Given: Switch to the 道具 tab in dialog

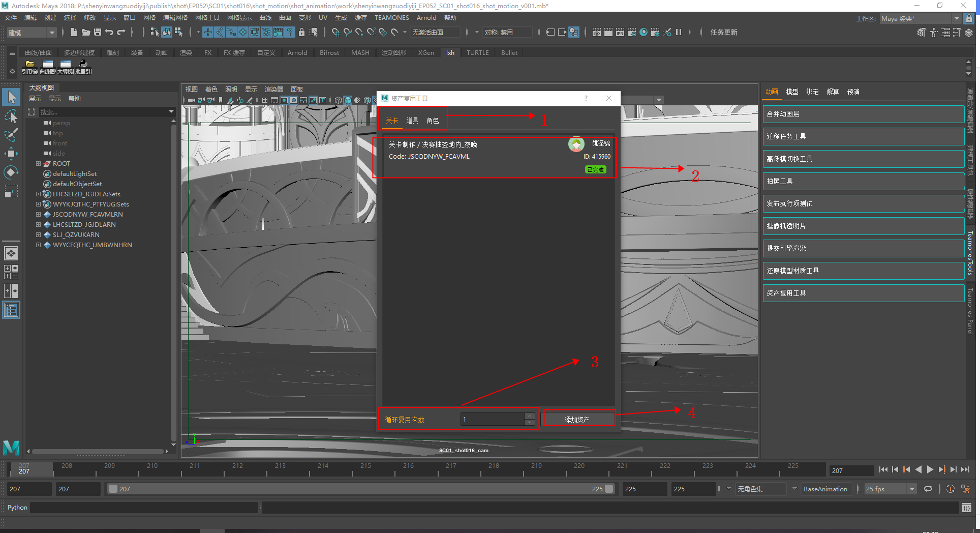Looking at the screenshot, I should (412, 121).
